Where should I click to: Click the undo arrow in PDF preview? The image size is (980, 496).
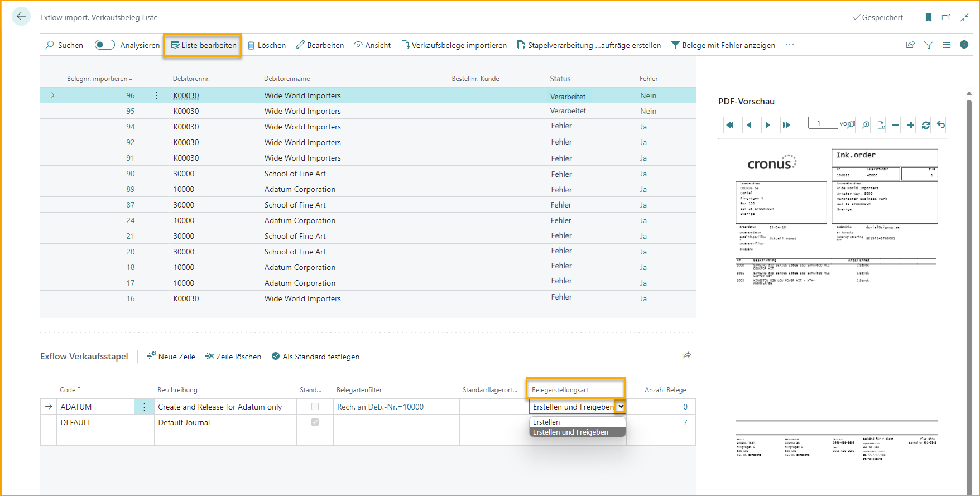(x=941, y=125)
